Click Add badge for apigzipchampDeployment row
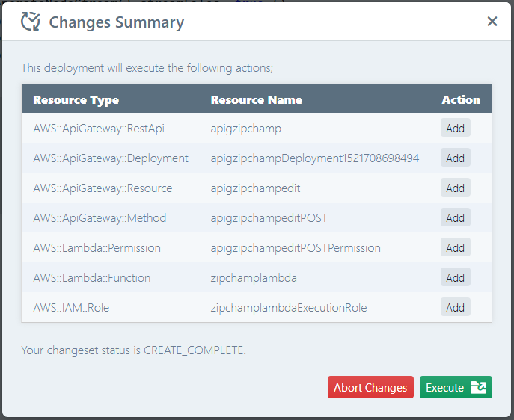This screenshot has height=420, width=514. pyautogui.click(x=455, y=158)
